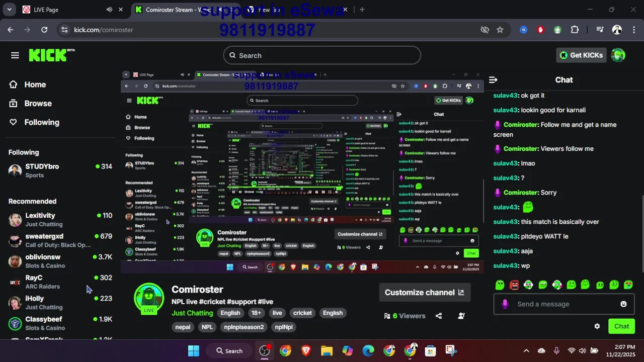This screenshot has height=362, width=644.
Task: Click the 6 Viewers count
Action: pos(405,316)
